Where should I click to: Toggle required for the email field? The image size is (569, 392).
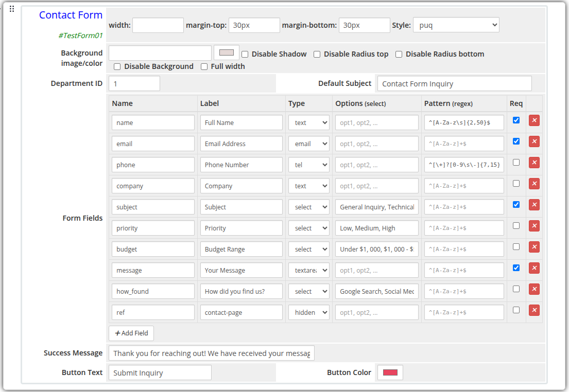coord(516,141)
